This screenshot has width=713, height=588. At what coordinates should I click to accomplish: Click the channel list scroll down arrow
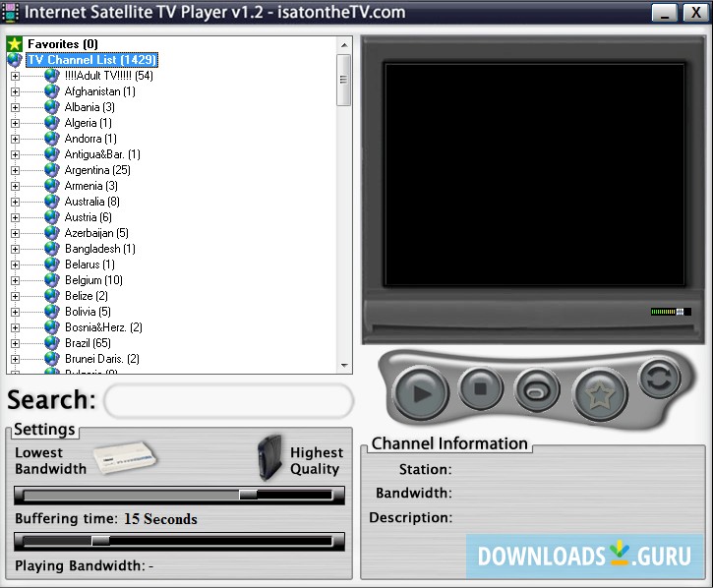[x=344, y=365]
